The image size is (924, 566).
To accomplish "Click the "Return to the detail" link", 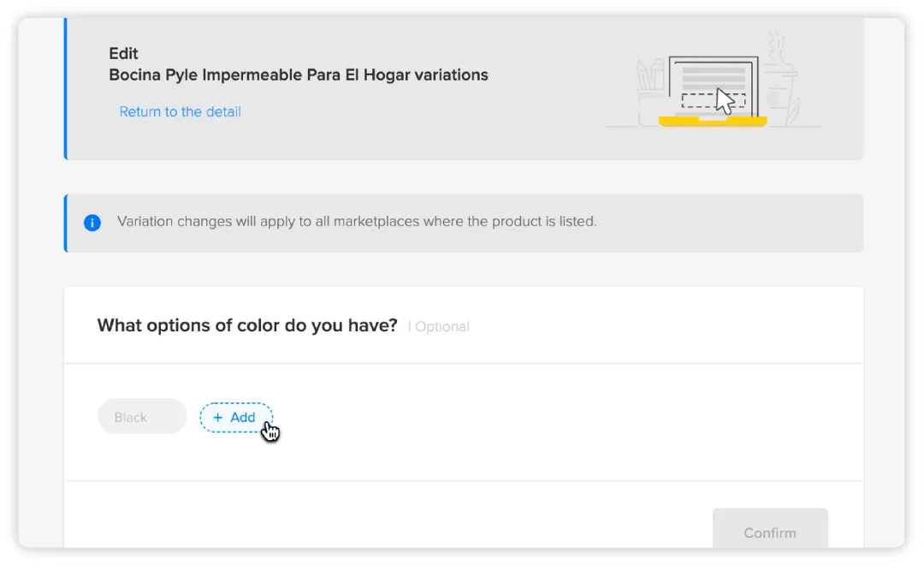I will click(x=180, y=111).
